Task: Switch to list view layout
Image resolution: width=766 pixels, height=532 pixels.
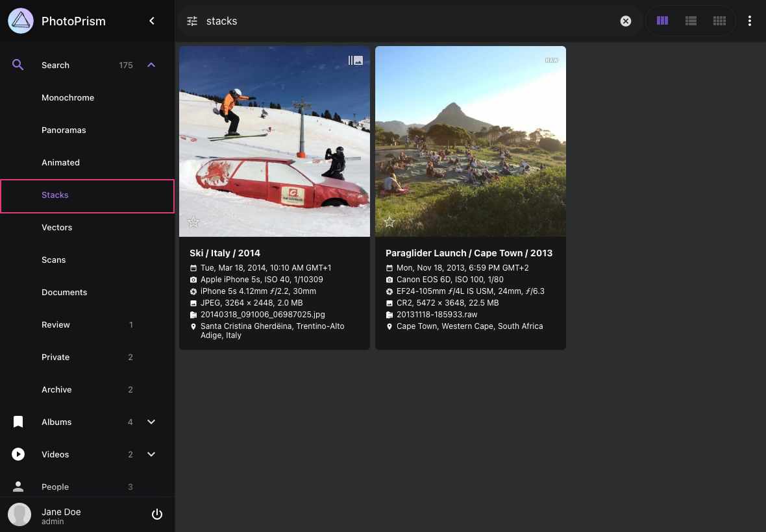Action: [x=691, y=21]
